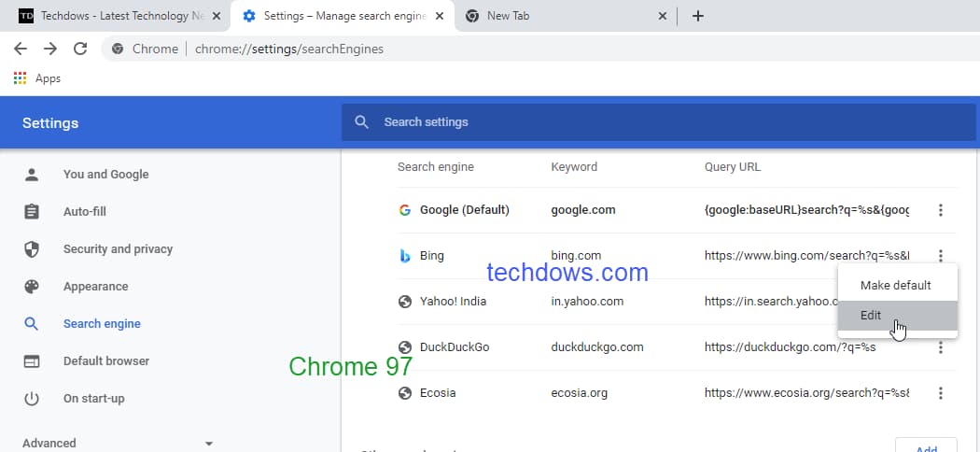Open Auto-fill settings
The image size is (980, 452).
point(84,212)
